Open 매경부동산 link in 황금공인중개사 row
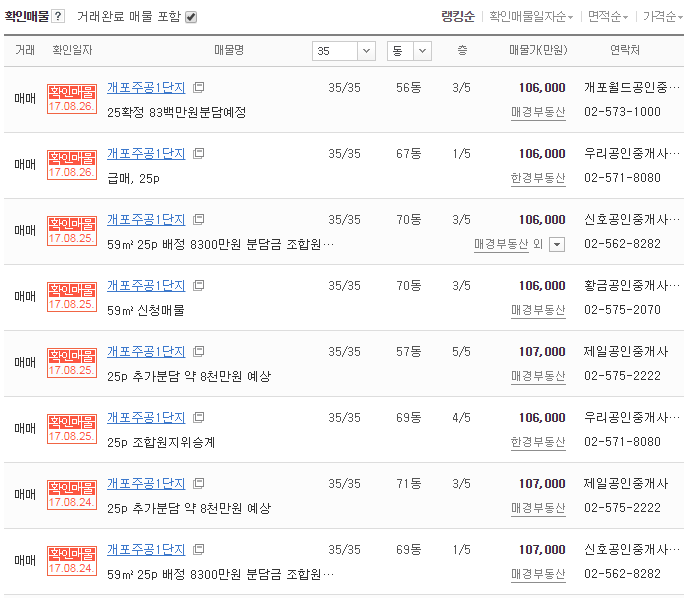The image size is (698, 598). click(x=538, y=310)
